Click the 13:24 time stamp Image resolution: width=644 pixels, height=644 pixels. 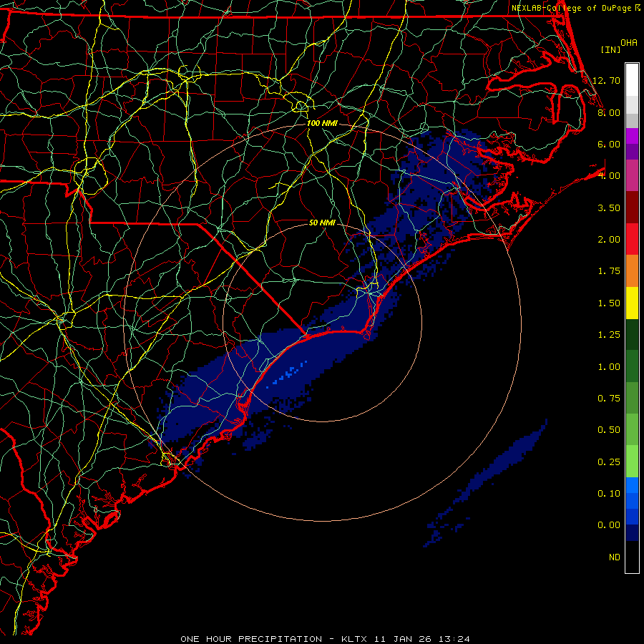[454, 639]
